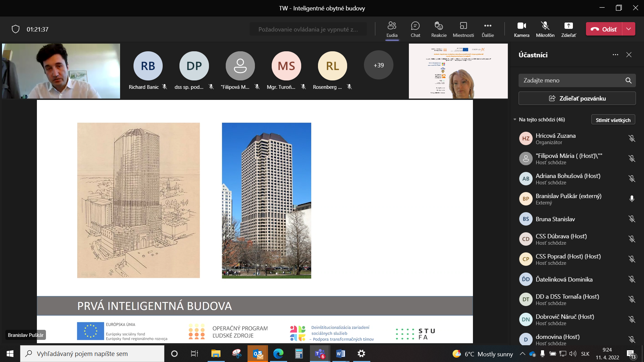The image size is (644, 362).
Task: Mute Branislav Puškár's microphone
Action: [632, 199]
